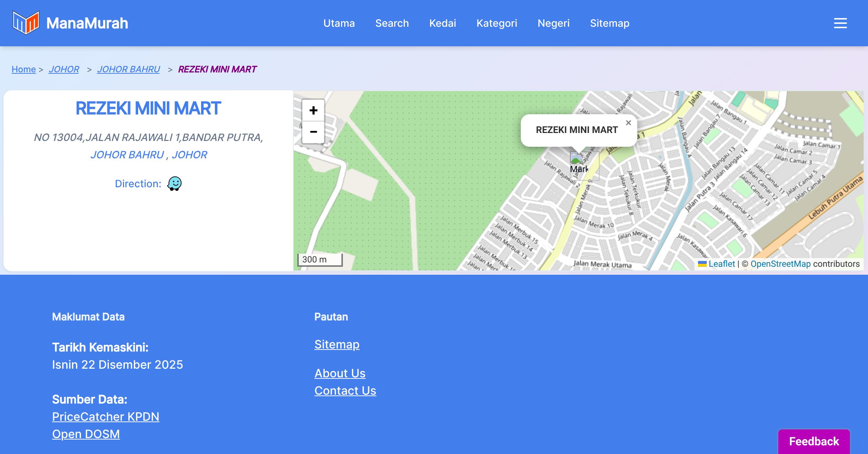Zoom out on the map
Viewport: 868px width, 454px height.
tap(313, 132)
